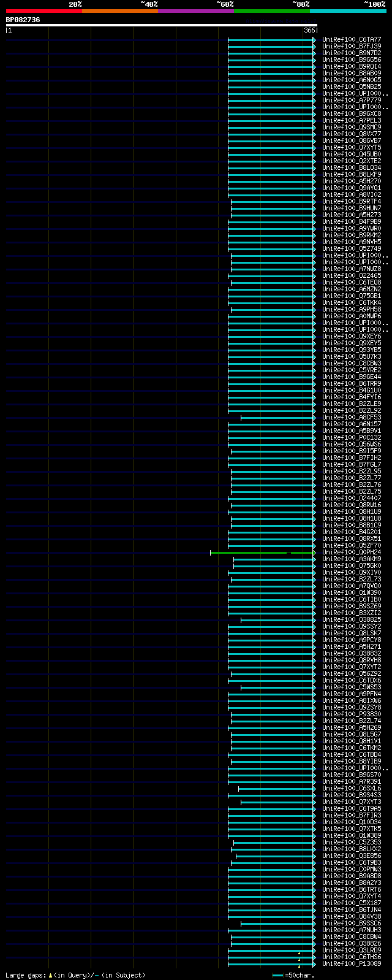Select hit UniRef100_B9S4S3
This screenshot has width=392, height=980.
click(x=352, y=795)
